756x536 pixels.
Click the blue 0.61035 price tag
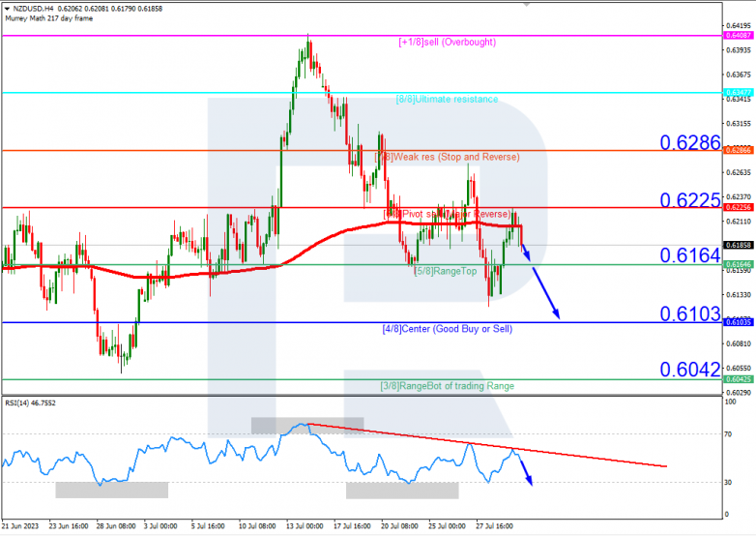coord(739,322)
